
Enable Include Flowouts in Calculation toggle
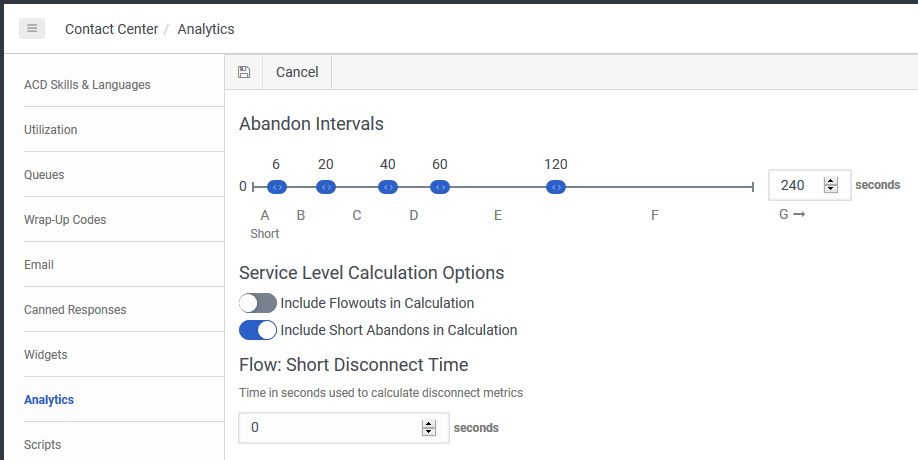pos(258,303)
